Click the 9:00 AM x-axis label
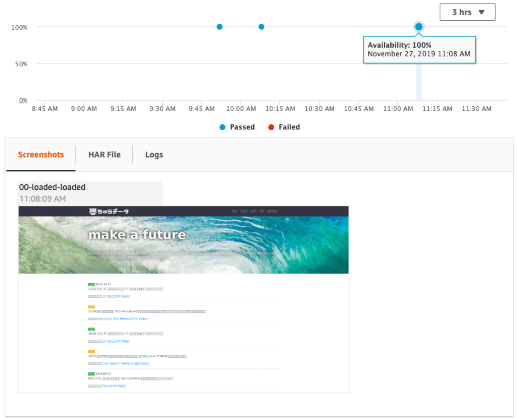517x420 pixels. (x=84, y=109)
